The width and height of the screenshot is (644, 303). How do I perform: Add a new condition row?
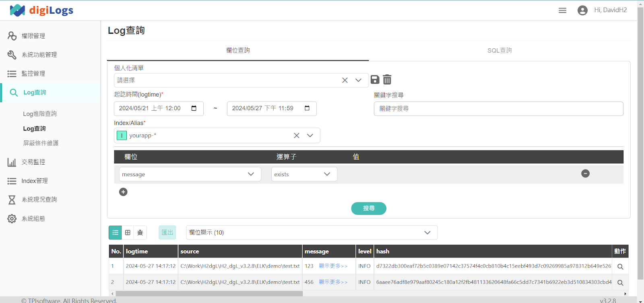pos(123,192)
